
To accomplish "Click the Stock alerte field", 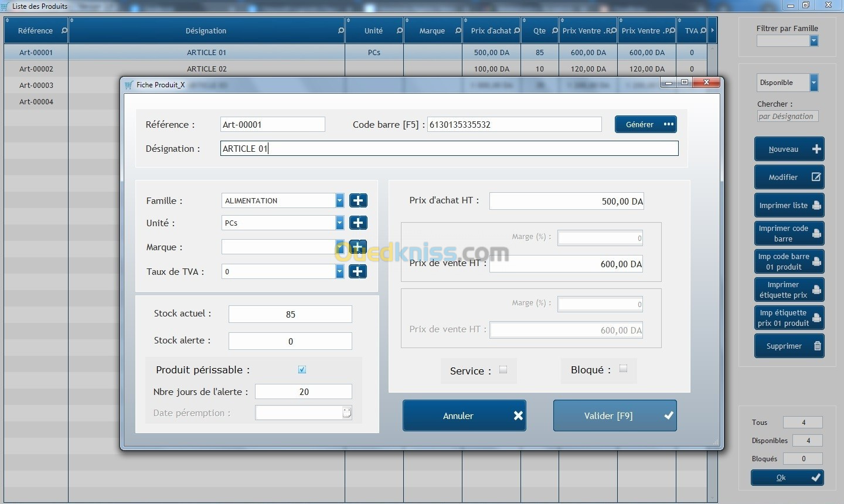I will coord(290,341).
